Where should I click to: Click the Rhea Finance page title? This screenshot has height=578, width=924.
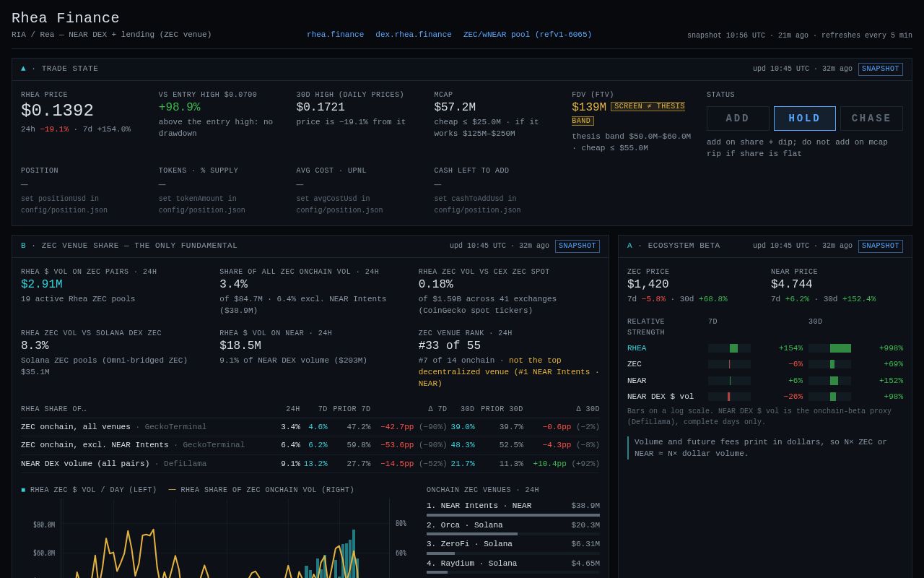[66, 18]
